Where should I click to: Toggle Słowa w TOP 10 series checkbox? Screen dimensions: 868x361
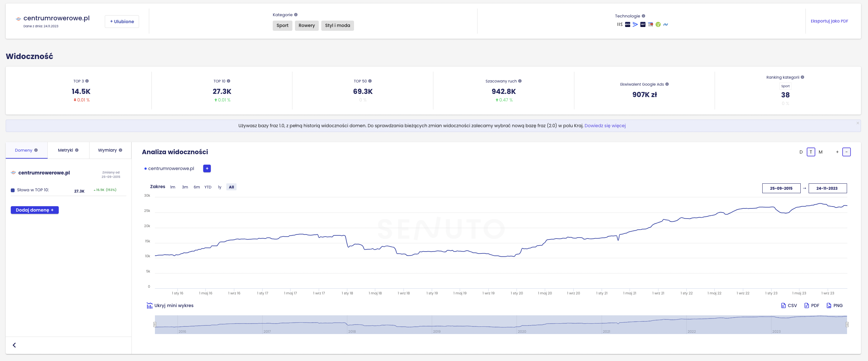coord(13,190)
